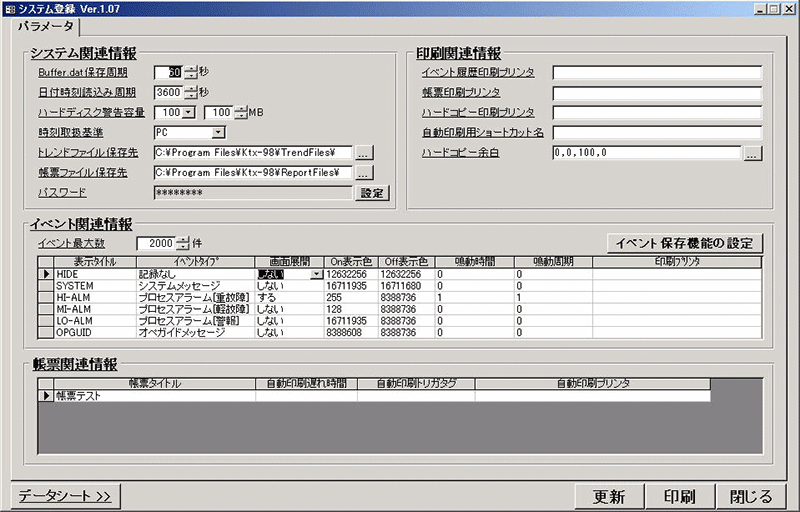
Task: Click the application icon in the title bar
Action: pyautogui.click(x=9, y=8)
